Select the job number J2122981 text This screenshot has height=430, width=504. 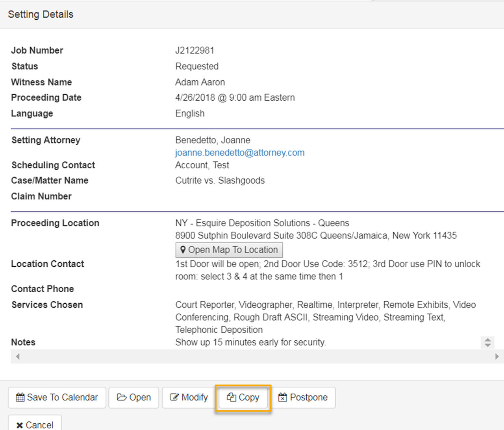[195, 50]
